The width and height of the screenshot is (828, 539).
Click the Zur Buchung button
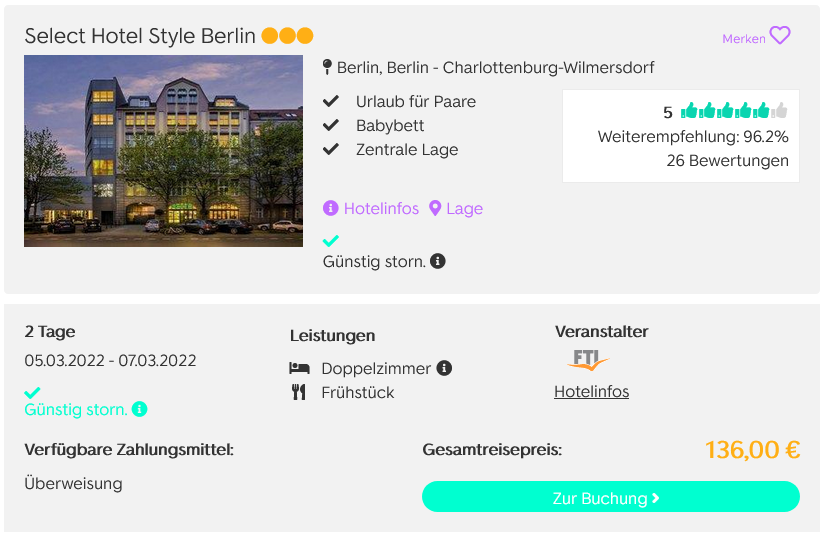click(610, 497)
